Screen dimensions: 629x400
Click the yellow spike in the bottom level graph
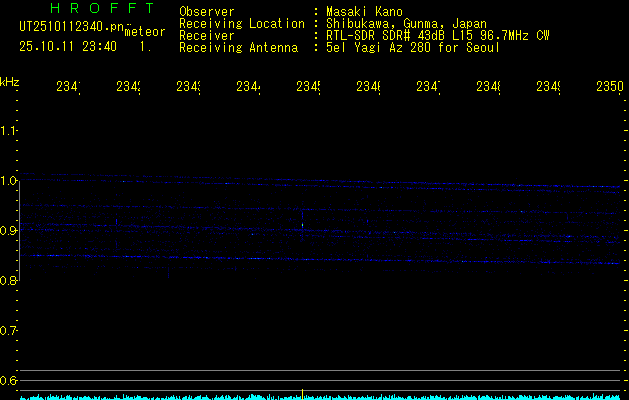(302, 393)
